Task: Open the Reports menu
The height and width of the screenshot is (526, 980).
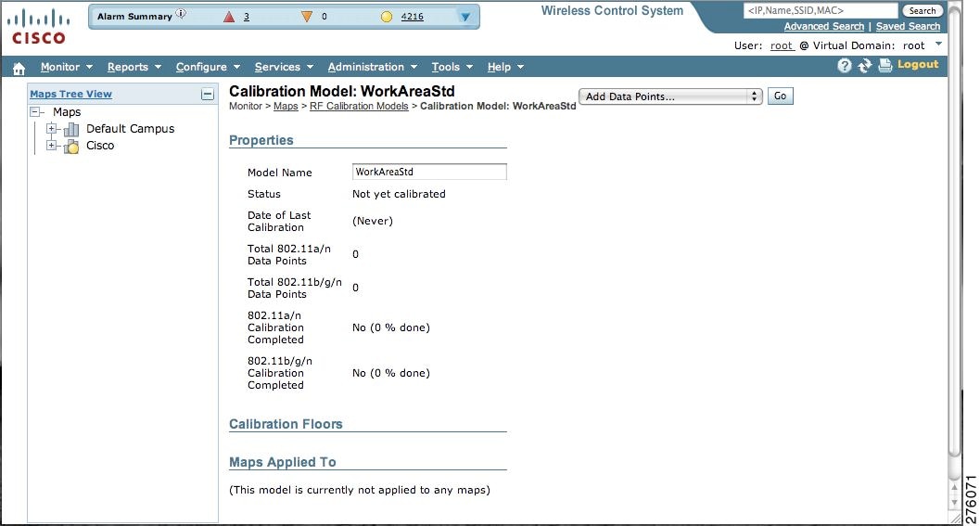Action: (134, 67)
